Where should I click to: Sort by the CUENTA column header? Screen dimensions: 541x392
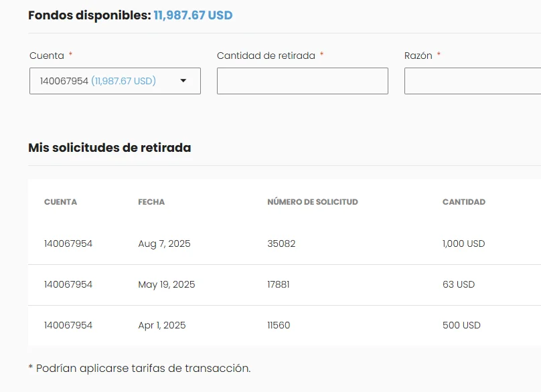(60, 202)
